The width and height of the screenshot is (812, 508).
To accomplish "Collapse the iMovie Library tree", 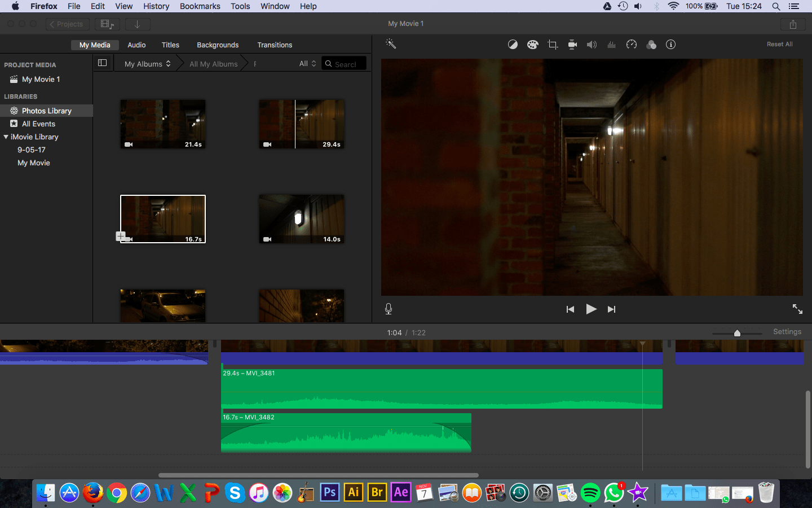I will pos(6,137).
